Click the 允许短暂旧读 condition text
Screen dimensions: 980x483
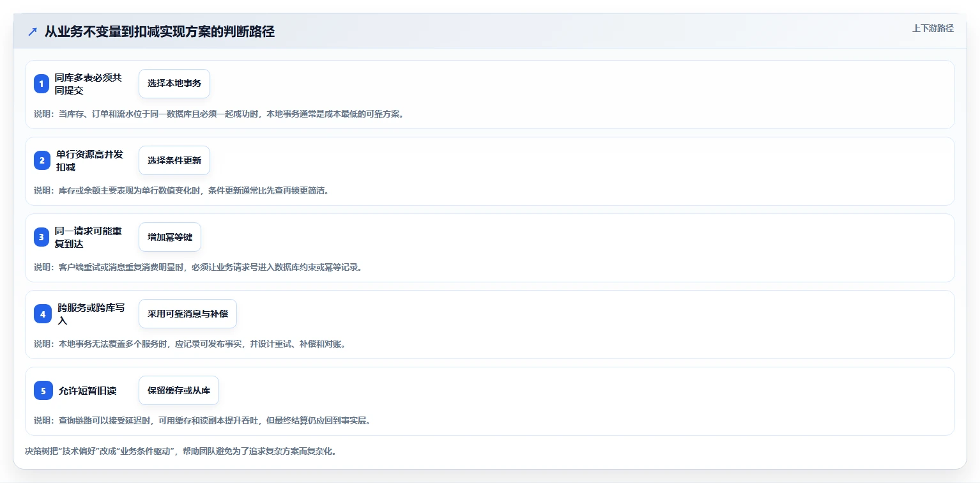[x=88, y=390]
